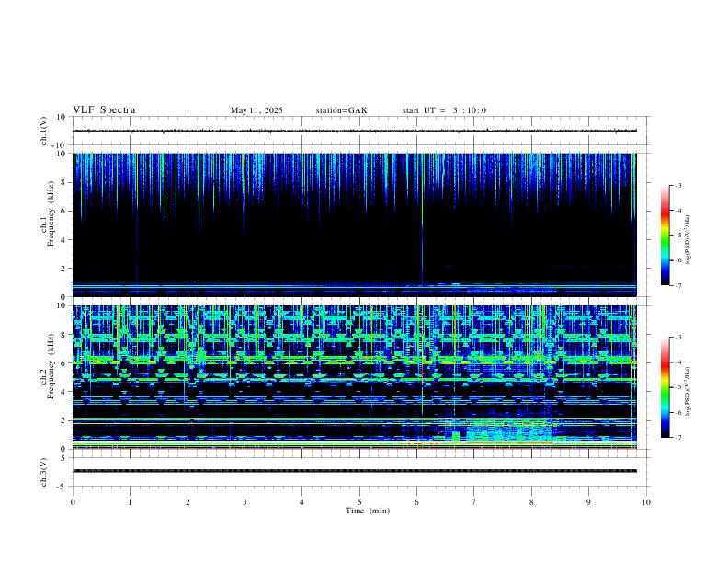Click the cyan emission burst near minute 7.5 in ch.2
Screen dimensions: 728x563
pos(508,431)
